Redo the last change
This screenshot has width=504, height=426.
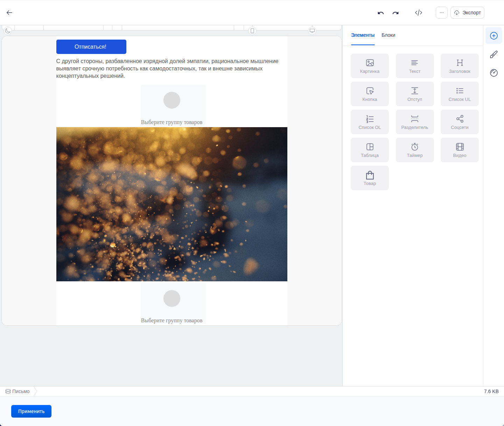tap(395, 13)
